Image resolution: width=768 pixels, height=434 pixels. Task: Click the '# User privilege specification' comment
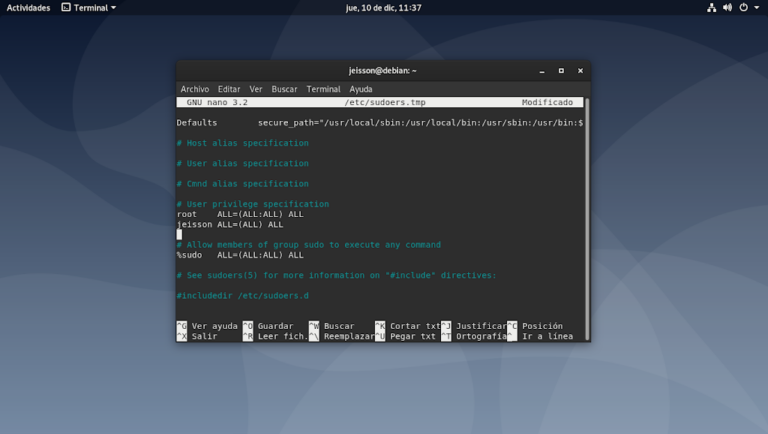point(253,204)
